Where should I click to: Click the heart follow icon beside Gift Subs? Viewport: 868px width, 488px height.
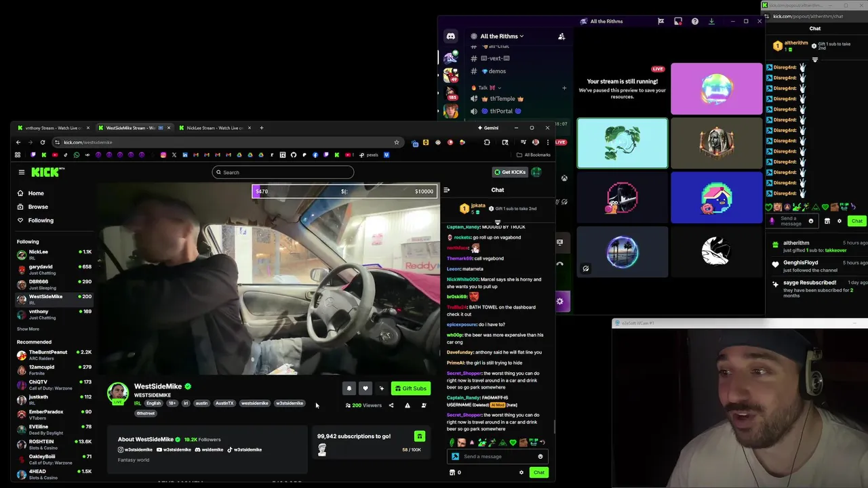[x=366, y=388]
